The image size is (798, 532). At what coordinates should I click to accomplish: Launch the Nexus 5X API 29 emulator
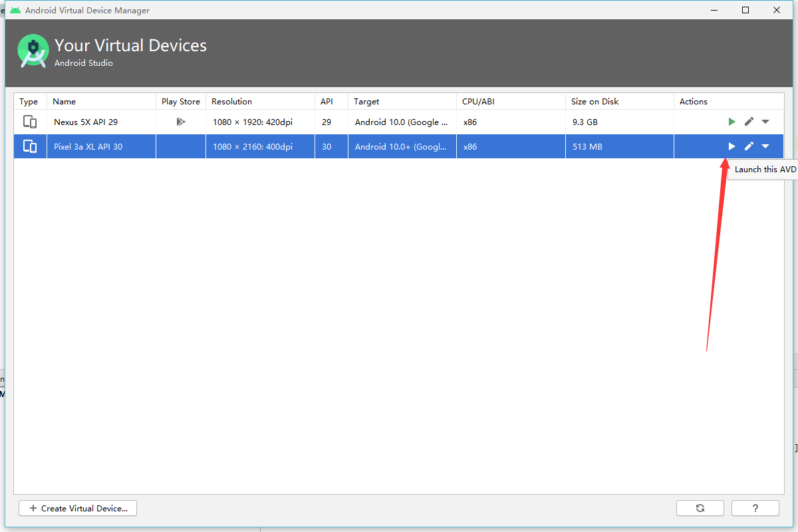click(731, 122)
